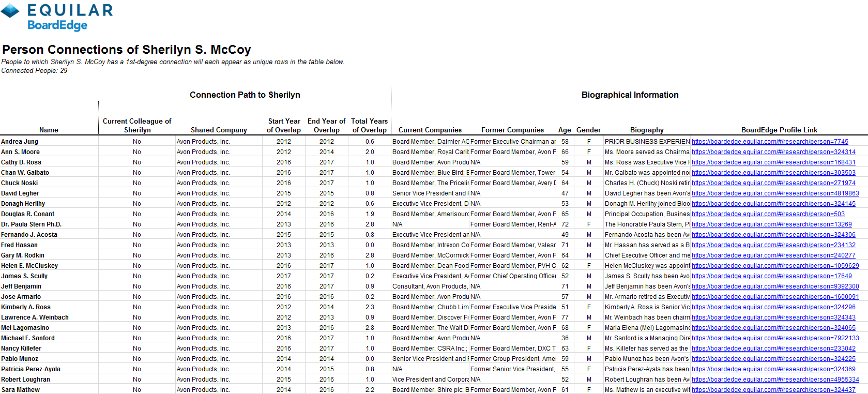The width and height of the screenshot is (868, 394).
Task: Follow Chan W. Galbato's BoardEdge link
Action: click(773, 173)
